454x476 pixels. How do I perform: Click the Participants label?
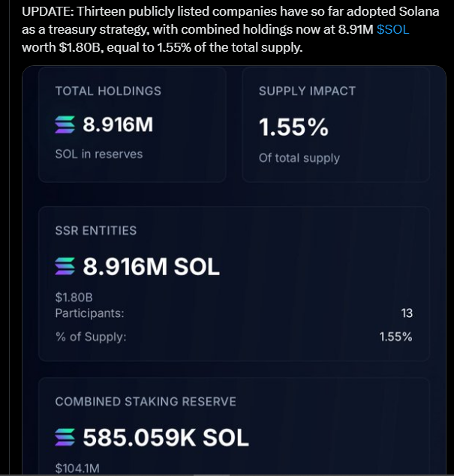click(90, 313)
